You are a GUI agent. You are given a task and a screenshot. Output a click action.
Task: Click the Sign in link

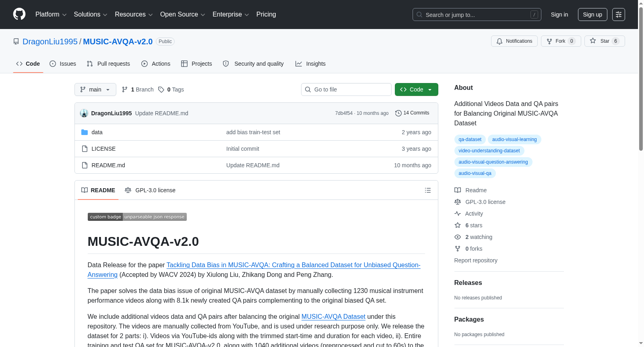click(559, 15)
